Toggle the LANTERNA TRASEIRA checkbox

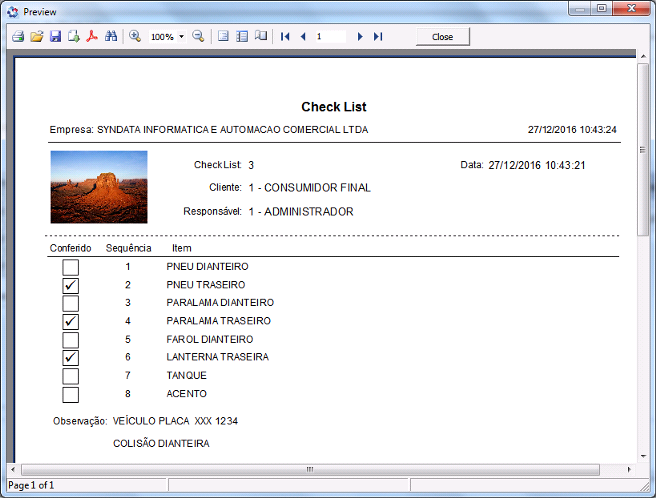tap(70, 357)
